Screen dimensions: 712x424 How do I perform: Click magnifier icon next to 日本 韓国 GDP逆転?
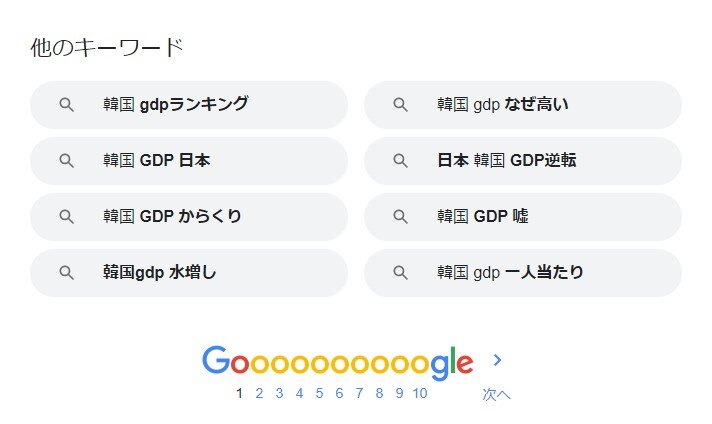pos(400,161)
